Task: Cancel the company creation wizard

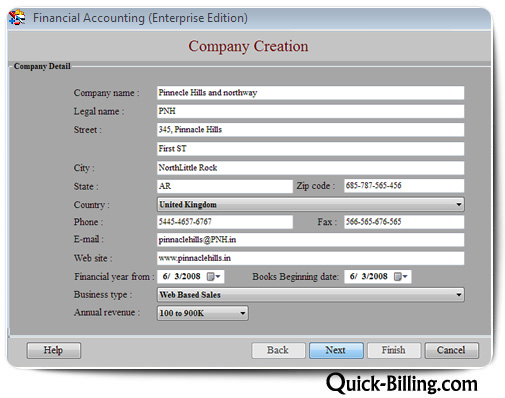Action: [x=451, y=350]
